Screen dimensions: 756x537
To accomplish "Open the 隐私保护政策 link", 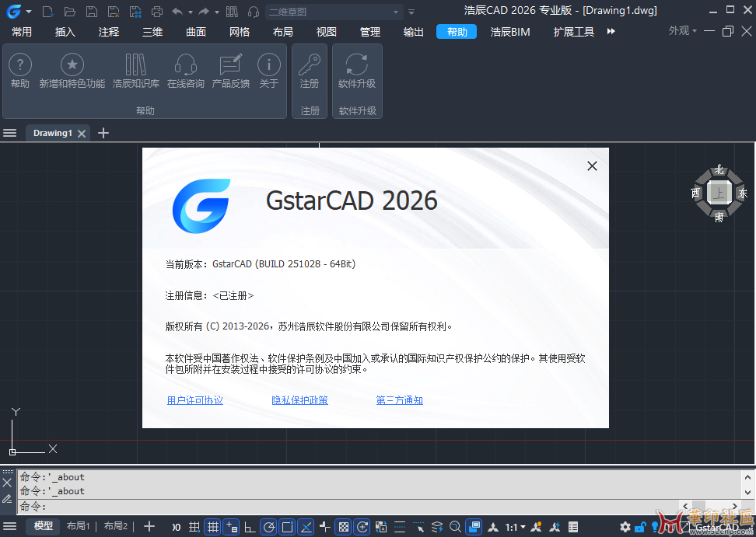I will tap(299, 400).
